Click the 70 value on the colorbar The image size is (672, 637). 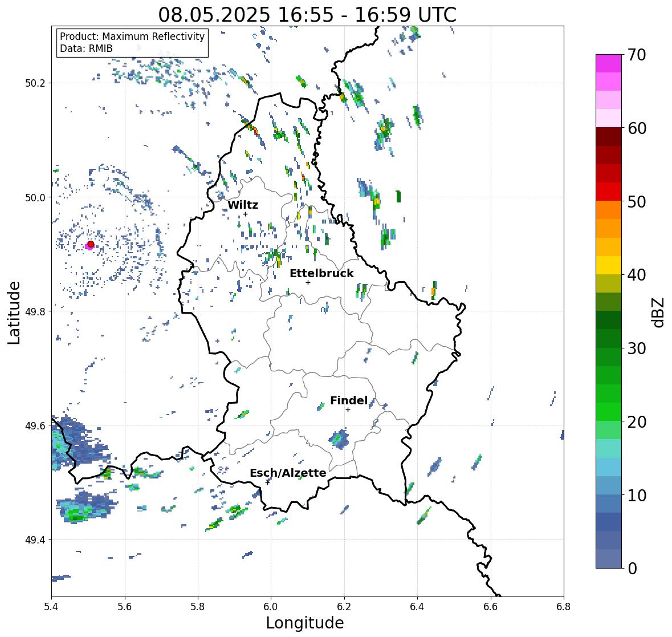coord(637,55)
